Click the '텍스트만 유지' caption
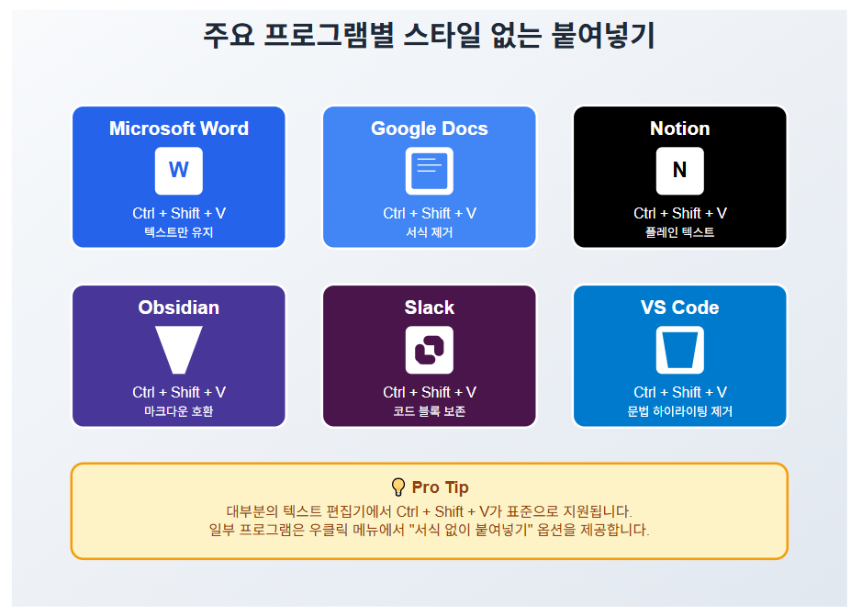Image resolution: width=862 pixels, height=616 pixels. point(179,232)
